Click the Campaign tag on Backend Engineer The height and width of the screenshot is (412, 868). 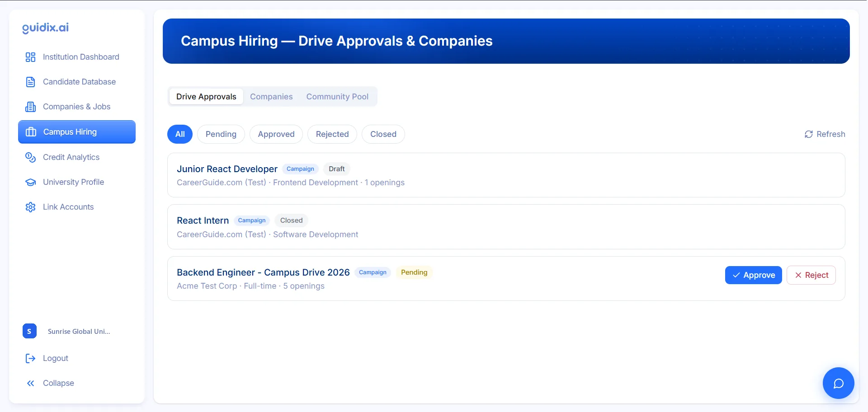[373, 272]
